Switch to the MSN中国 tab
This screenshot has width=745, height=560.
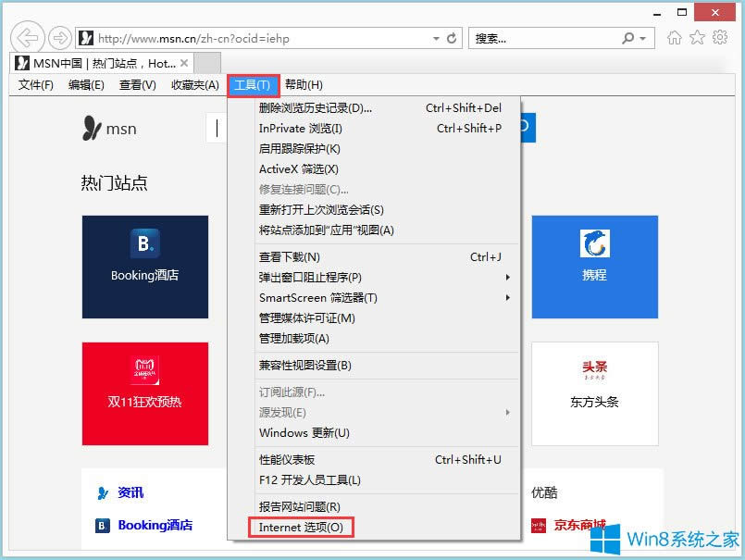[x=93, y=64]
